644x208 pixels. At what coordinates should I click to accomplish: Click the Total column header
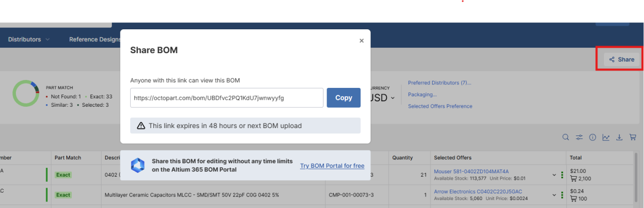[x=599, y=158]
